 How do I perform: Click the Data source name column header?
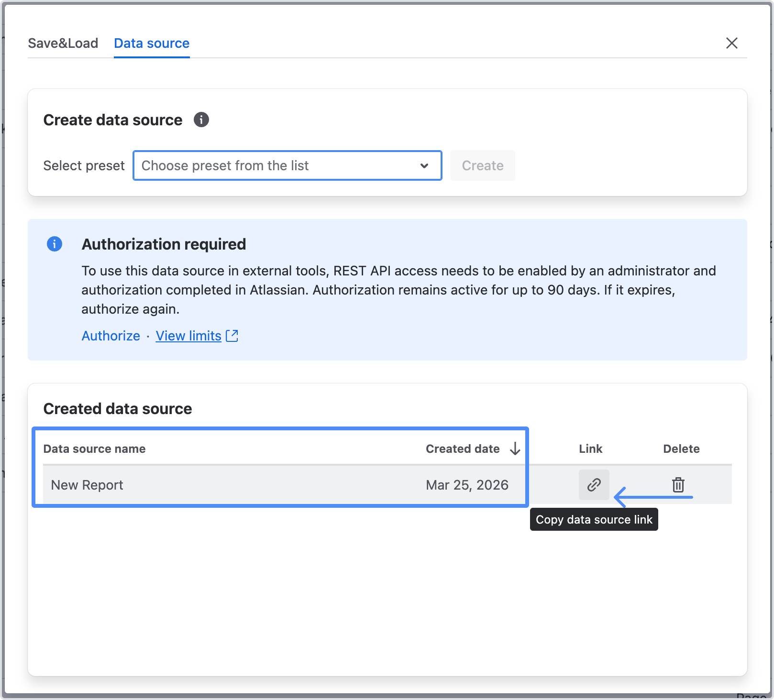coord(95,448)
